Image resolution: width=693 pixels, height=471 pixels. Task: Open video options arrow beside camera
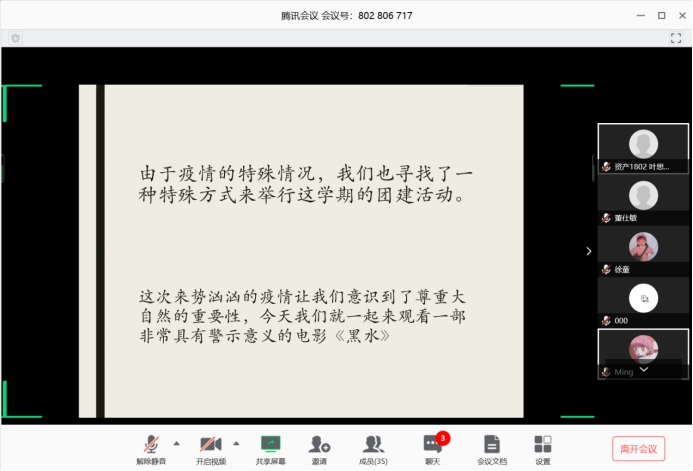(x=236, y=443)
